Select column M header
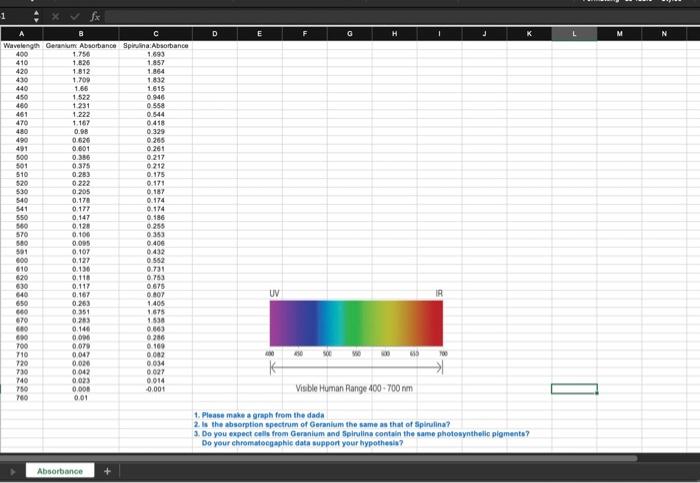Screen dimensions: 700x483 (x=620, y=33)
